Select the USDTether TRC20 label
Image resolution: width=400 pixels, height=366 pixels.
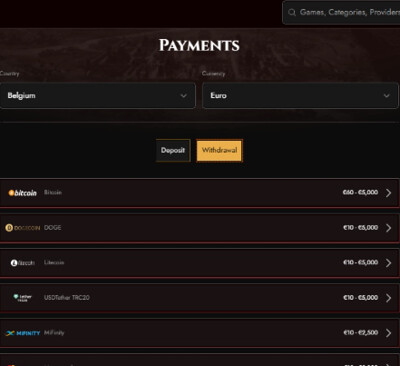pos(67,297)
